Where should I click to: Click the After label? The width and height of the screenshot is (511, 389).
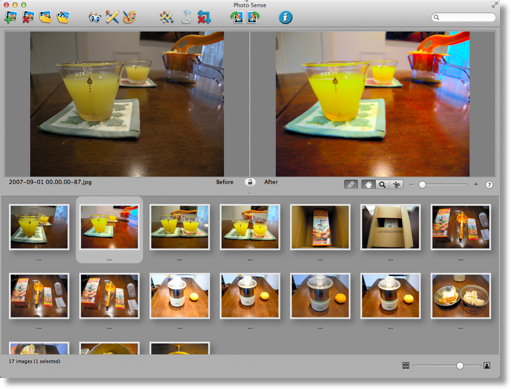coord(271,182)
